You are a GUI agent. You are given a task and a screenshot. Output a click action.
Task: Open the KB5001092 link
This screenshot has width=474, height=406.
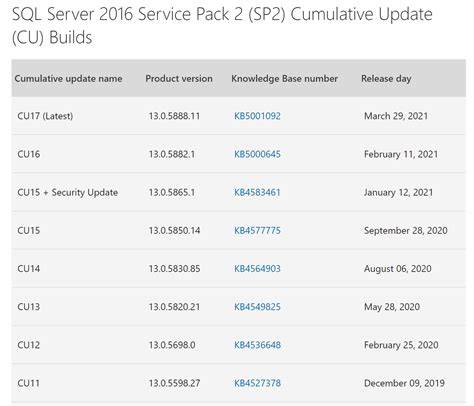pyautogui.click(x=257, y=116)
